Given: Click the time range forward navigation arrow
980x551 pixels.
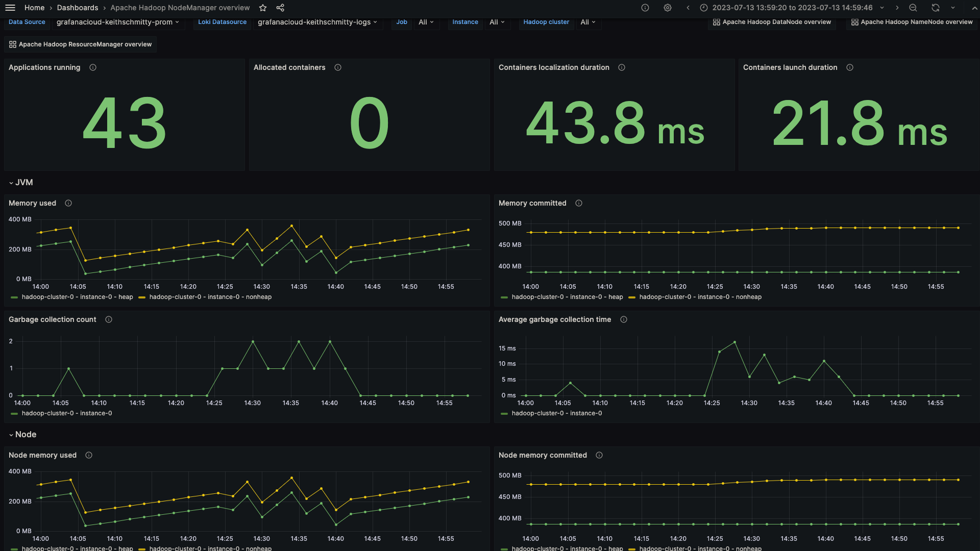Looking at the screenshot, I should pos(898,8).
